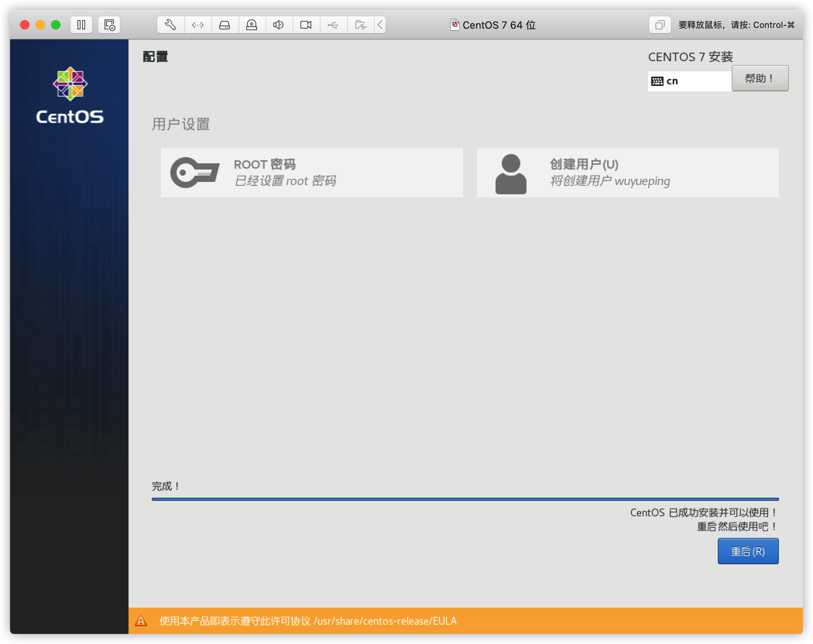Screen dimensions: 813x644
Task: Open virtual machine settings wrench icon
Action: click(171, 25)
